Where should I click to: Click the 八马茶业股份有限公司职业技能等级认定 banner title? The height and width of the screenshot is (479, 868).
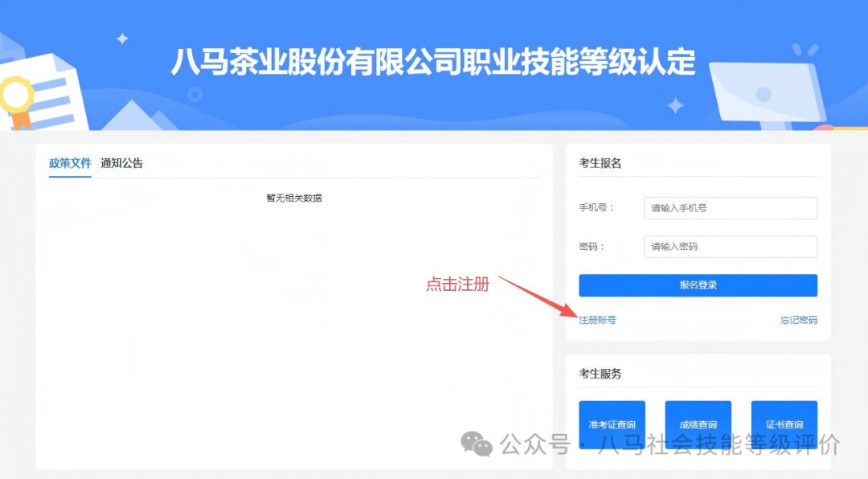click(433, 61)
